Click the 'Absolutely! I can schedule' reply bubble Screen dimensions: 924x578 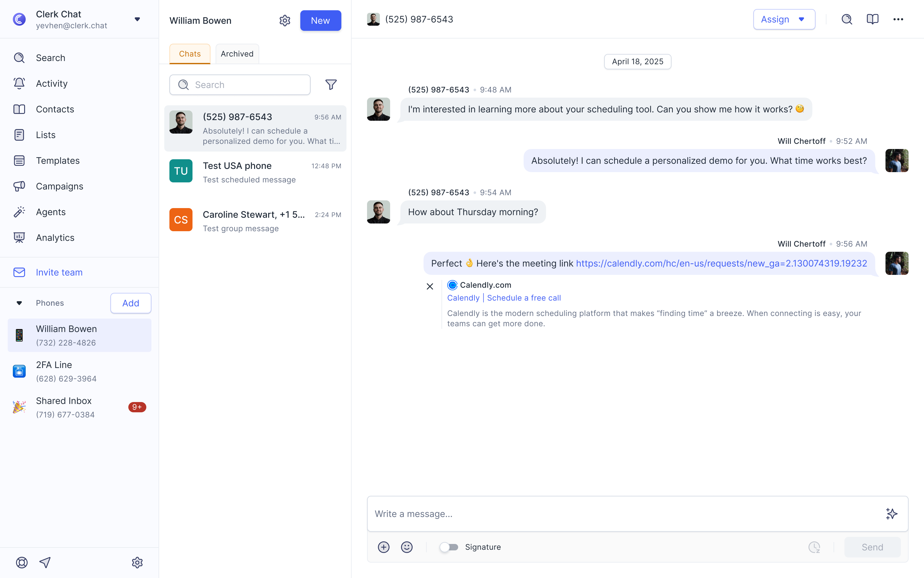pyautogui.click(x=699, y=161)
